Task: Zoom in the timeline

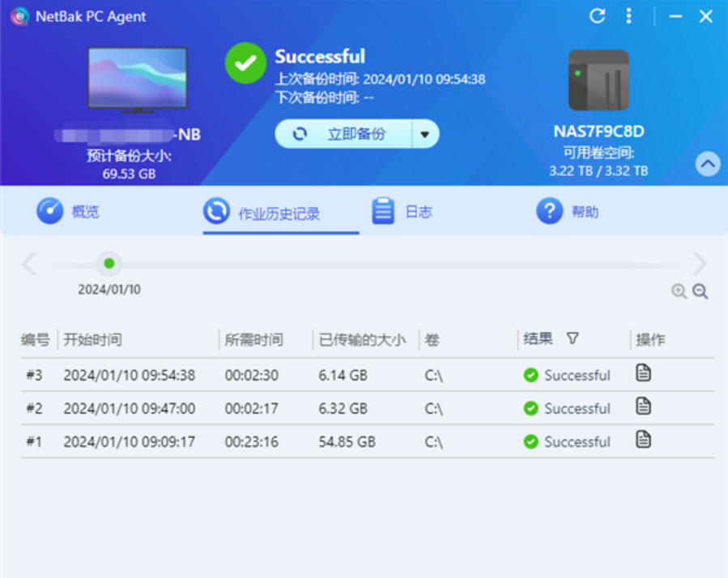Action: 679,291
